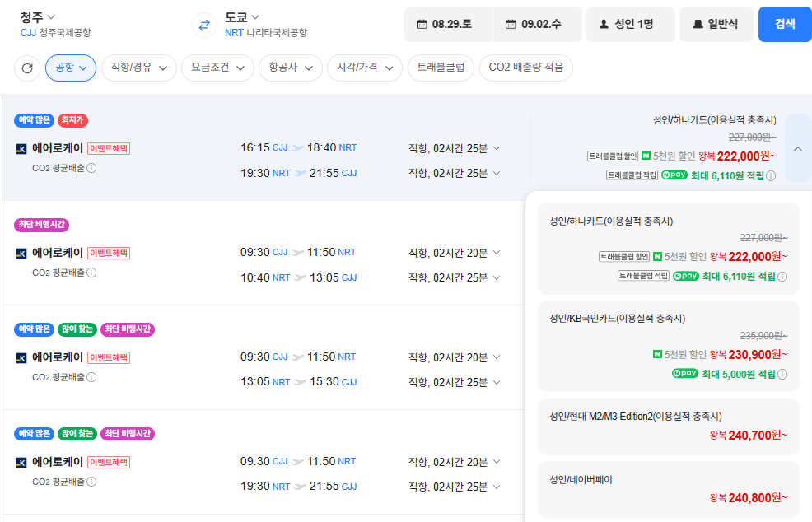Open departure date 08.29.토 calendar
Image resolution: width=812 pixels, height=522 pixels.
click(448, 25)
